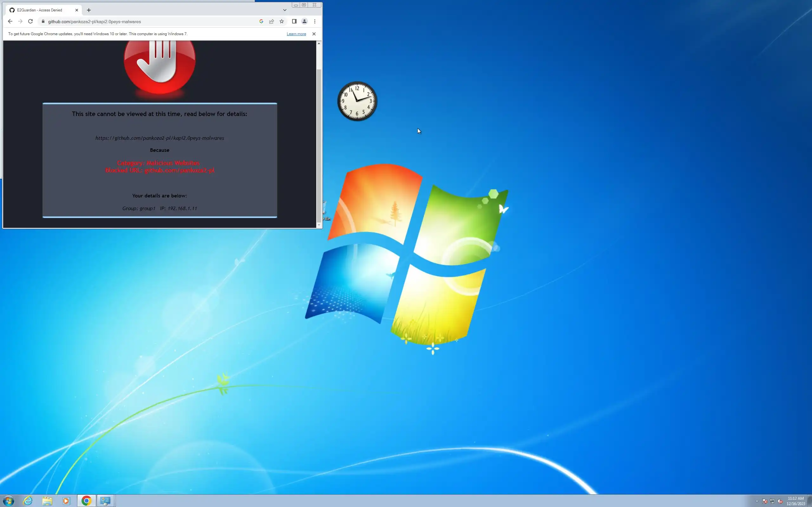
Task: Select the E2Guardian - Access Denied tab
Action: click(x=40, y=10)
